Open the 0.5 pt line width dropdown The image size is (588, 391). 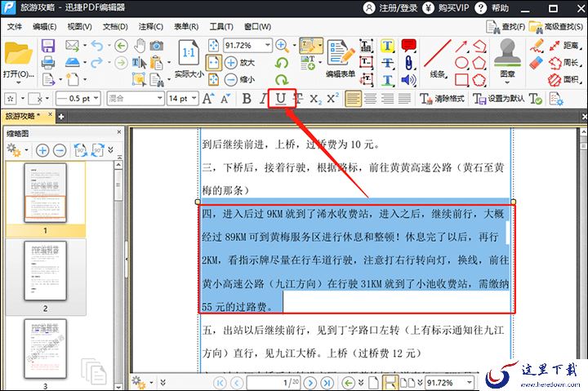click(x=96, y=99)
